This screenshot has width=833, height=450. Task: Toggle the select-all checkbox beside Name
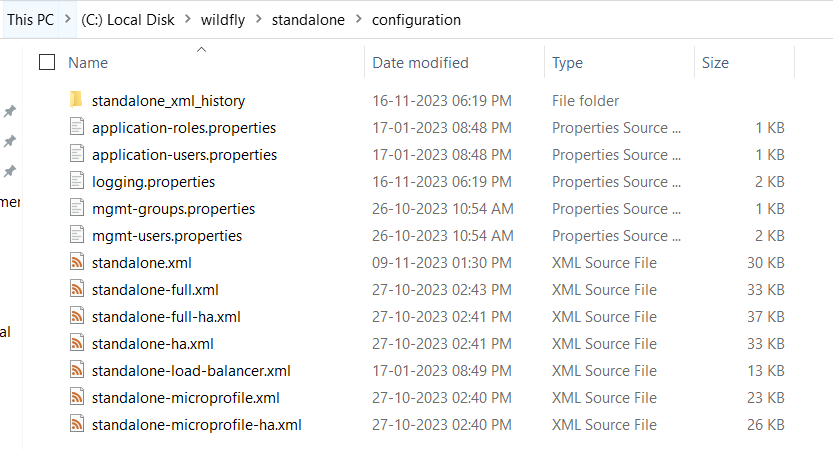(x=47, y=62)
